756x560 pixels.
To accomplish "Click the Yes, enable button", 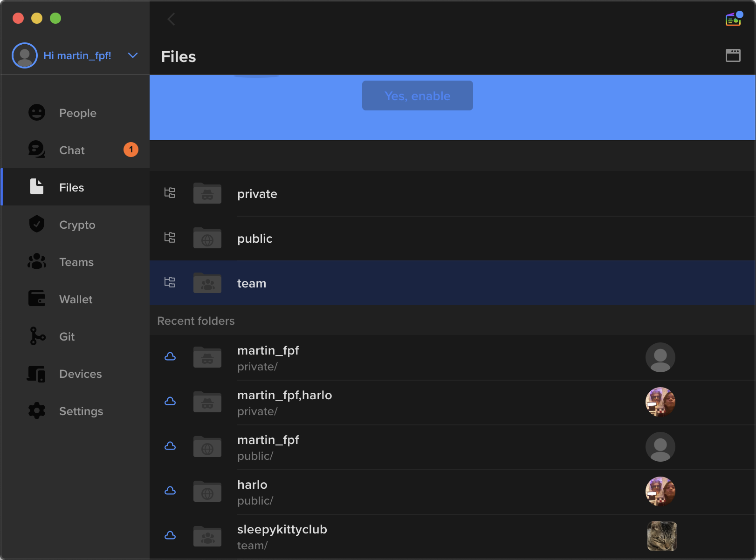I will pyautogui.click(x=418, y=96).
